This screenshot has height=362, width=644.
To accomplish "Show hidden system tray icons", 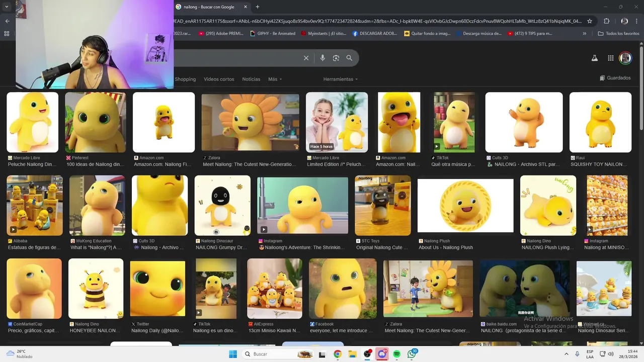I will (x=567, y=354).
